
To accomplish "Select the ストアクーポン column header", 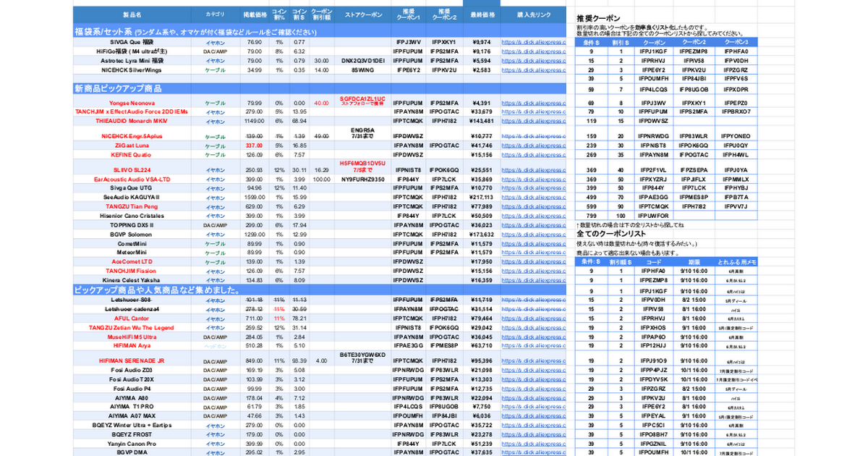I will 363,14.
